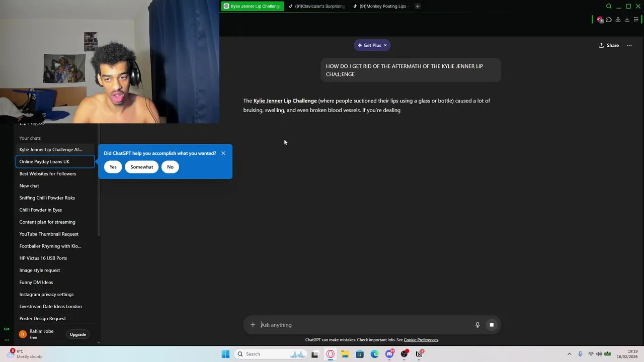Open the ChatGPT conversation three-dots options
644x362 pixels.
pos(629,45)
